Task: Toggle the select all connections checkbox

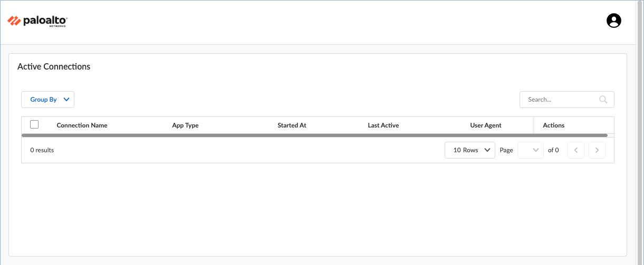Action: (x=34, y=125)
